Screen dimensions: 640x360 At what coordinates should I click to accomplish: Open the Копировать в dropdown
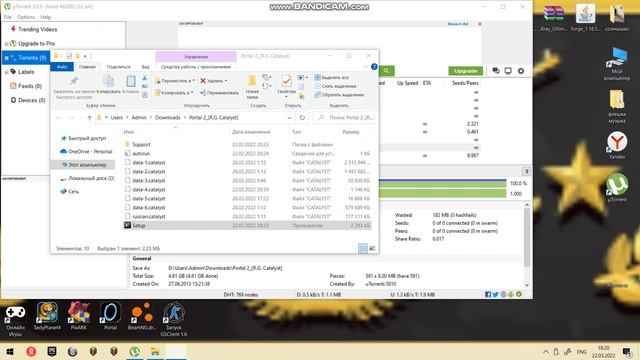[174, 93]
